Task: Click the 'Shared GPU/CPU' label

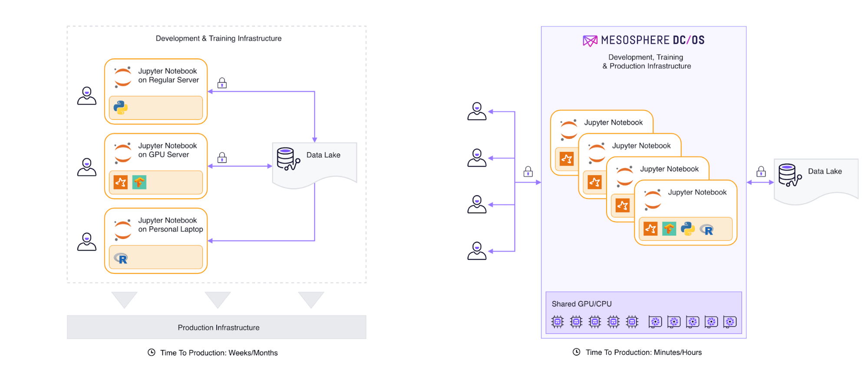Action: coord(581,304)
